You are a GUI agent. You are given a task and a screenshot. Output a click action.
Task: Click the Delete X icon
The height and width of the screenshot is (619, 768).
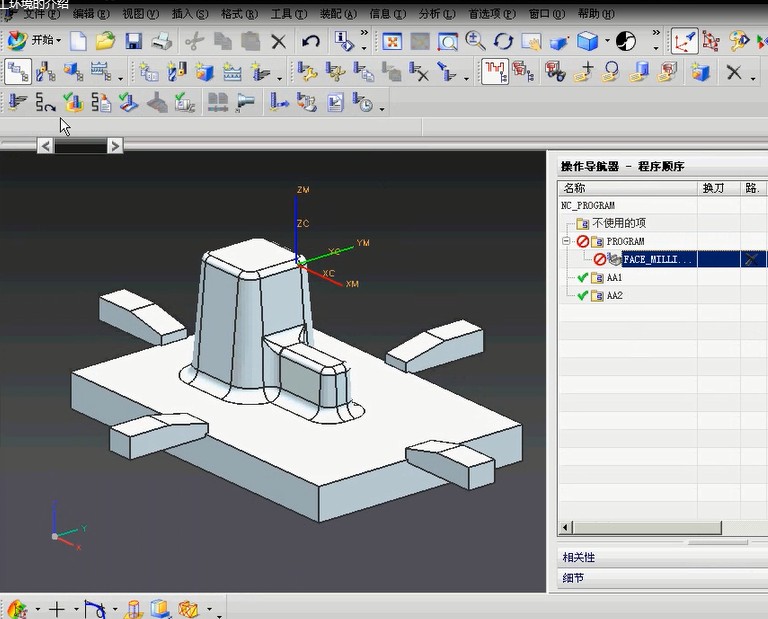point(278,41)
